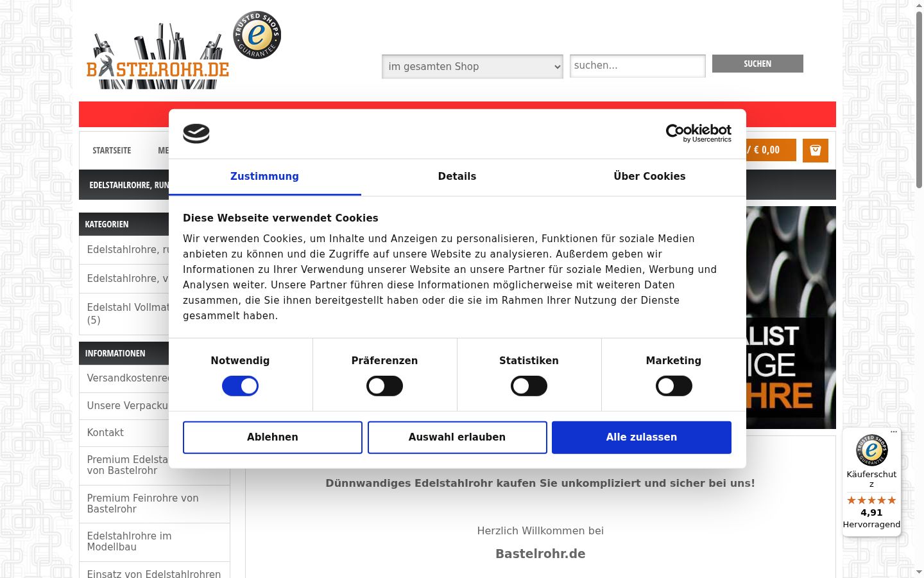
Task: Open the three-dot menu on Trusted Shops widget
Action: (893, 432)
